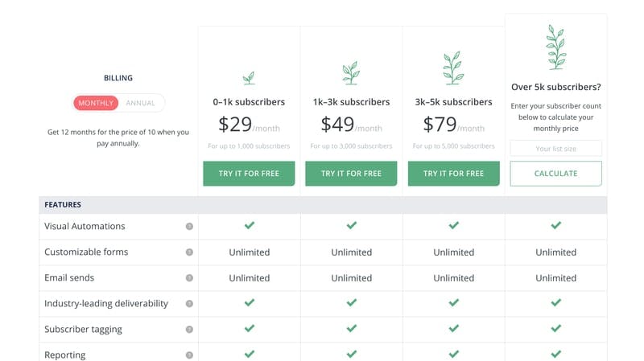Click help icon beside Industry-leading deliverability
The width and height of the screenshot is (644, 361).
(189, 304)
